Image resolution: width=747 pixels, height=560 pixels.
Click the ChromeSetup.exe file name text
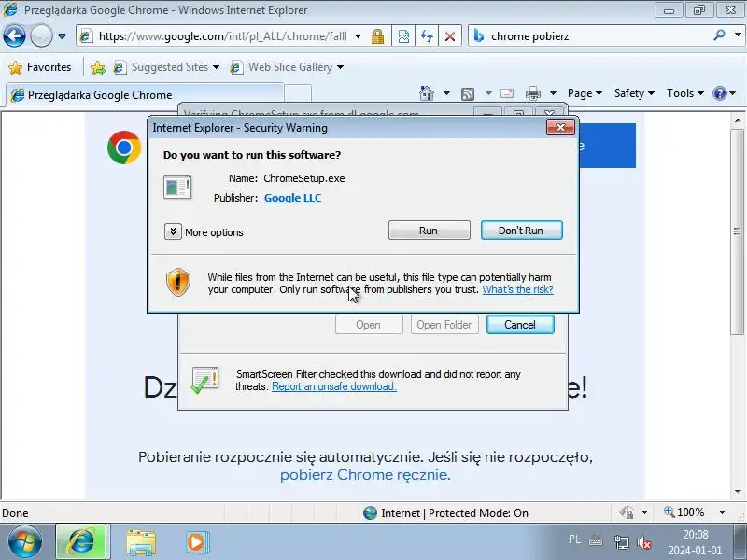pyautogui.click(x=304, y=178)
